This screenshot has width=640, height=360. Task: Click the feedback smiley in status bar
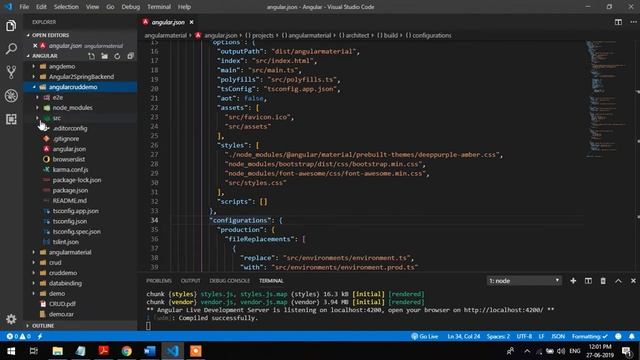pos(618,336)
